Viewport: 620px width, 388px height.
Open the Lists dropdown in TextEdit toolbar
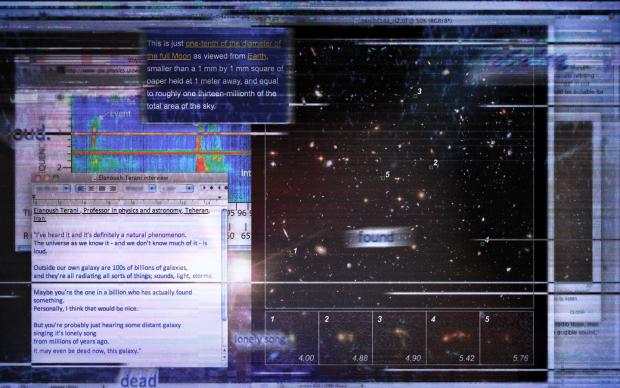pyautogui.click(x=177, y=189)
